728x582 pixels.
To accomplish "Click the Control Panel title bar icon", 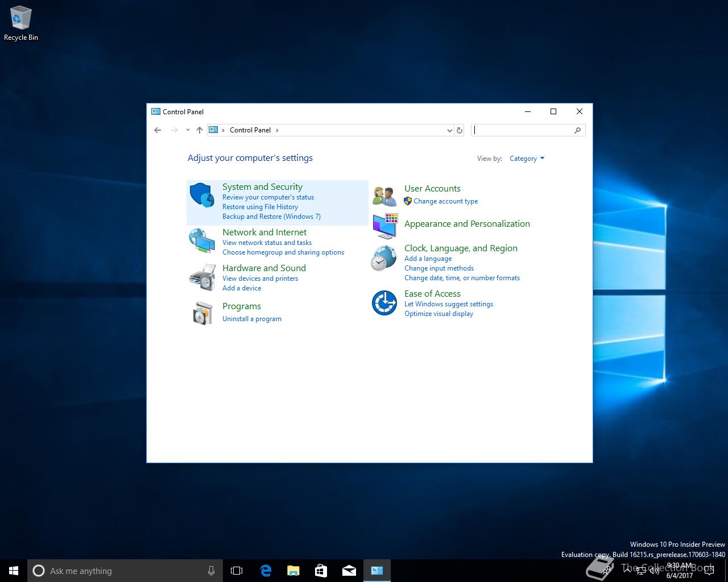I will pyautogui.click(x=156, y=111).
